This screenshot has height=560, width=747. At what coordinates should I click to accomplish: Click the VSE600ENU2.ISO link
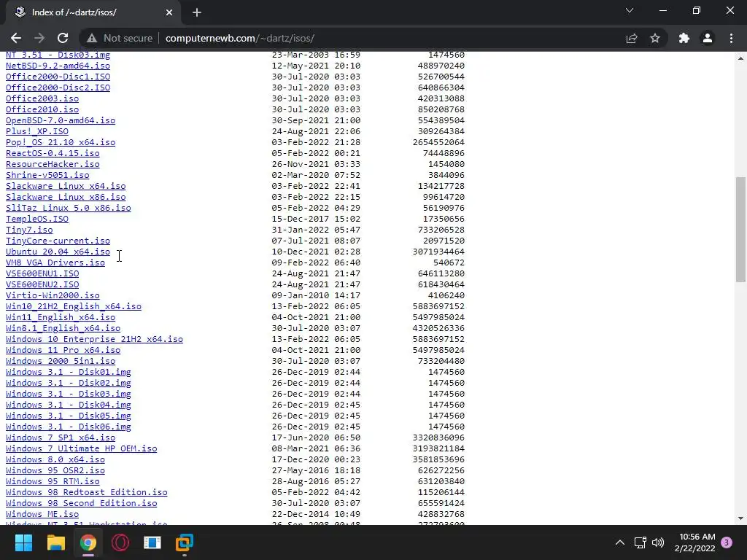pyautogui.click(x=42, y=285)
